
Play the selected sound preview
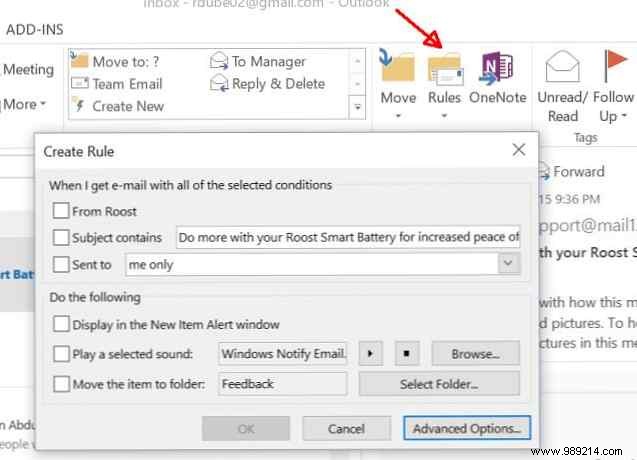tap(370, 354)
